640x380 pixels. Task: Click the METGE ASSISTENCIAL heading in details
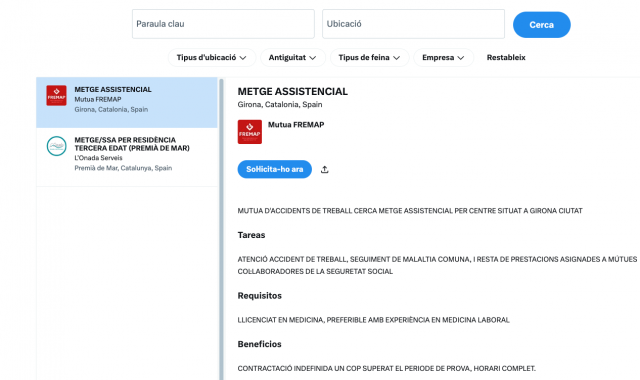(293, 91)
